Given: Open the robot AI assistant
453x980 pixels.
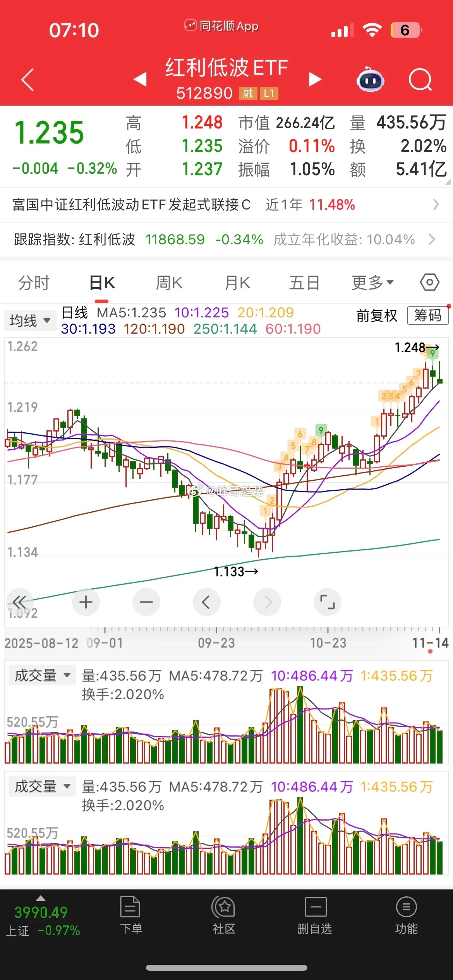Looking at the screenshot, I should click(370, 79).
